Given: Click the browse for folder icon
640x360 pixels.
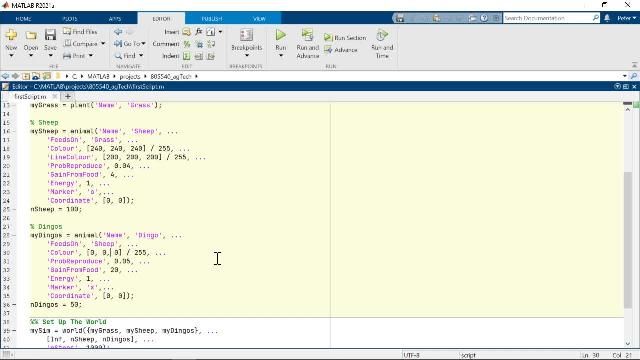Looking at the screenshot, I should [x=36, y=76].
